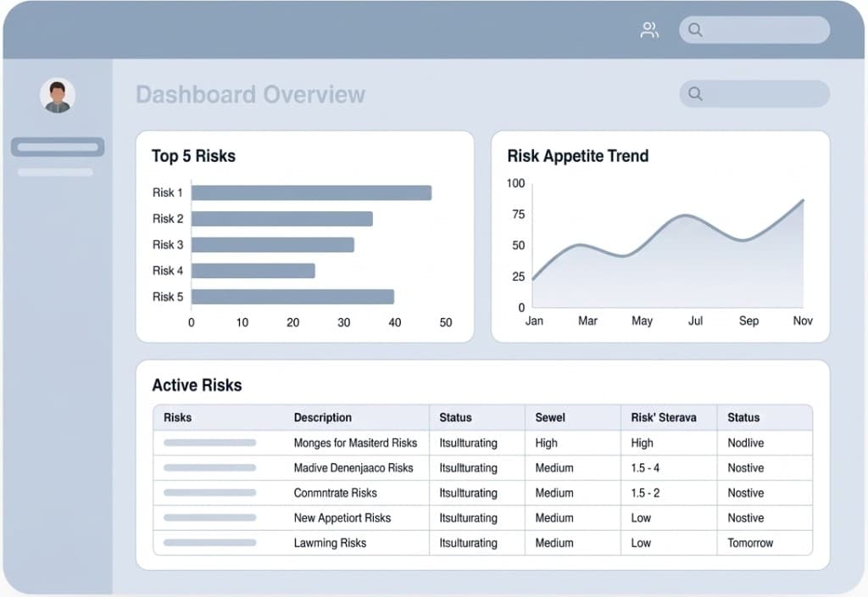The image size is (868, 597).
Task: Click the November peak on the trend line
Action: (x=801, y=201)
